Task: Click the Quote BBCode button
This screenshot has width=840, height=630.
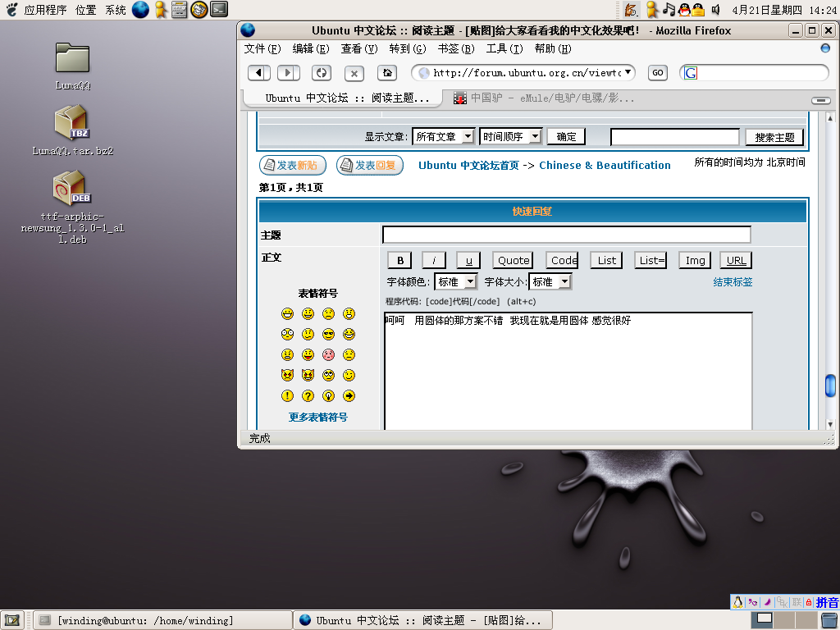Action: point(514,260)
